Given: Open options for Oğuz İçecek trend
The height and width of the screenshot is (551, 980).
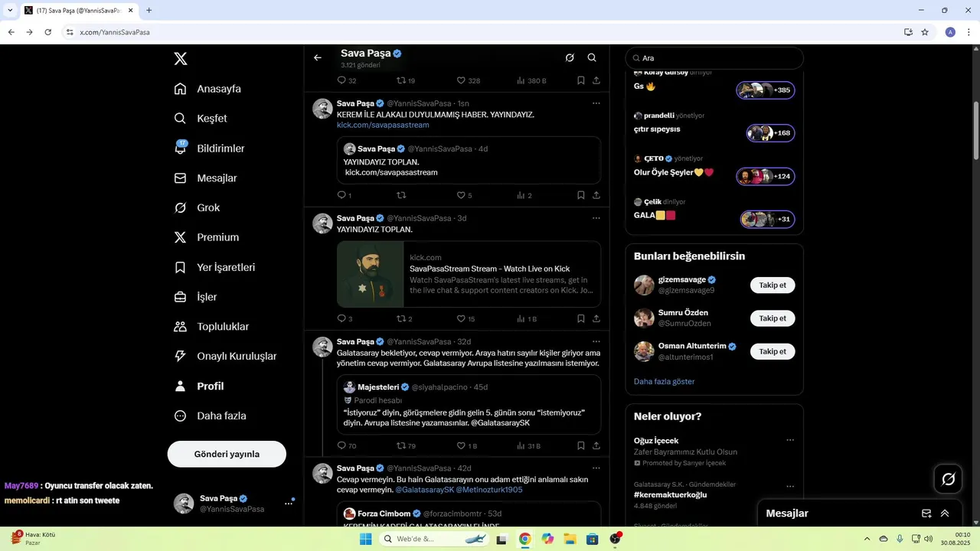Looking at the screenshot, I should (790, 440).
